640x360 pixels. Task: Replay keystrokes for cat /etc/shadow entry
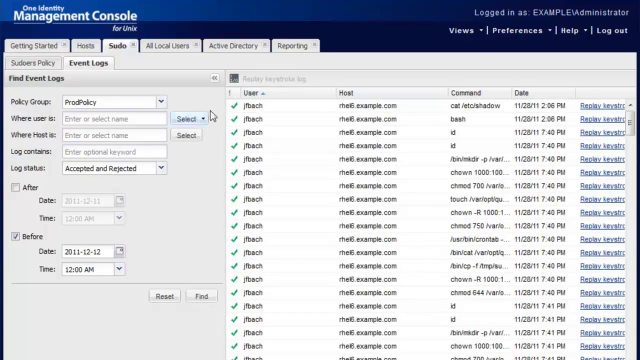click(x=602, y=106)
